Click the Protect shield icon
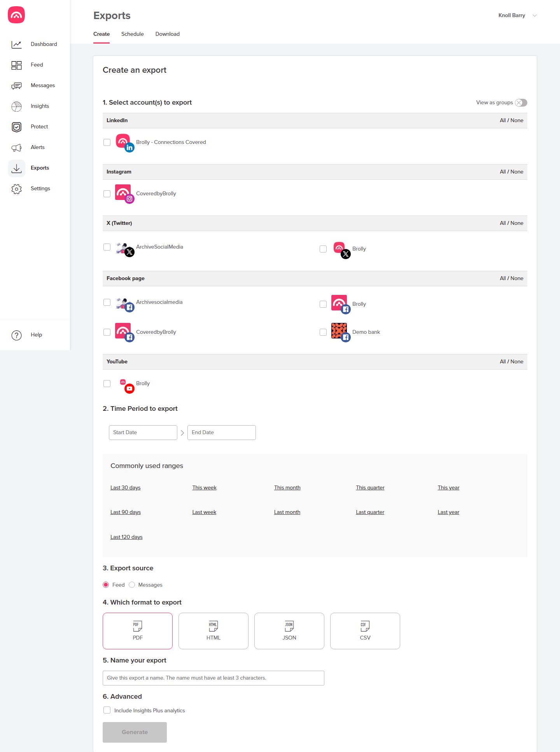 pyautogui.click(x=16, y=127)
